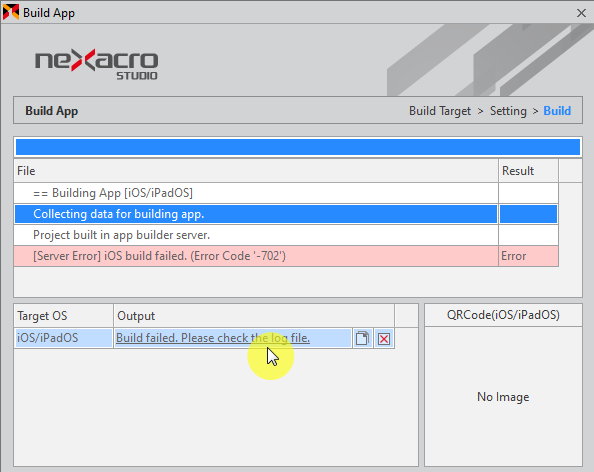This screenshot has width=594, height=472.
Task: Click the red X delete output icon
Action: [384, 338]
